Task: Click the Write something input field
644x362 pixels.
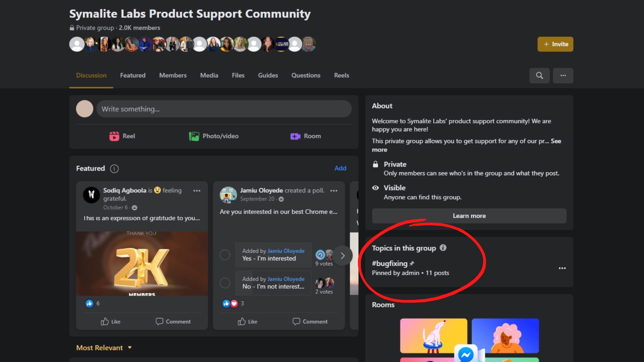Action: [224, 109]
